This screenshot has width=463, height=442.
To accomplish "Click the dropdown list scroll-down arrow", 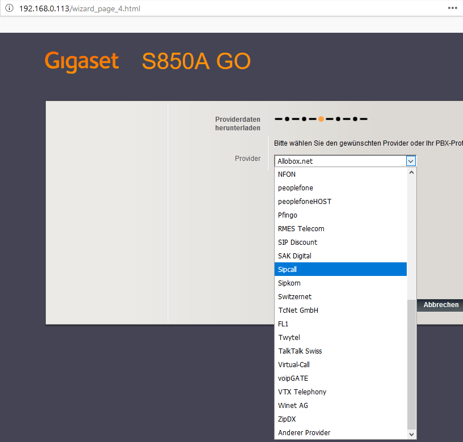I will [412, 434].
